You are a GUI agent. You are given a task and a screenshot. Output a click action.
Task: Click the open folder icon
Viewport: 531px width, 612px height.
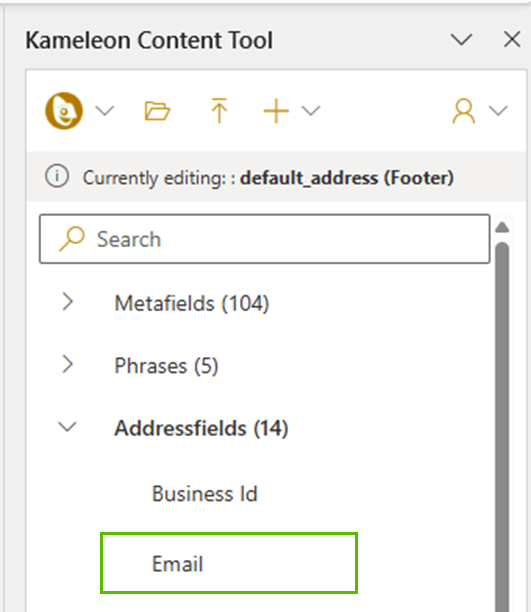[157, 111]
